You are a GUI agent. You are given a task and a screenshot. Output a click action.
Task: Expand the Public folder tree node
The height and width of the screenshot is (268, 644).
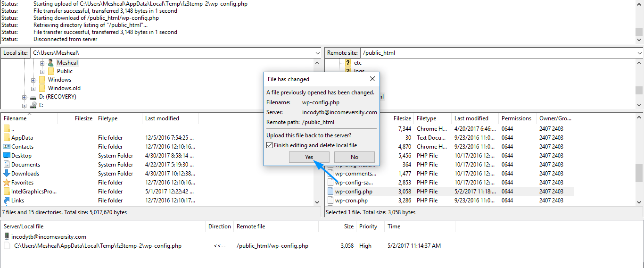(x=42, y=71)
